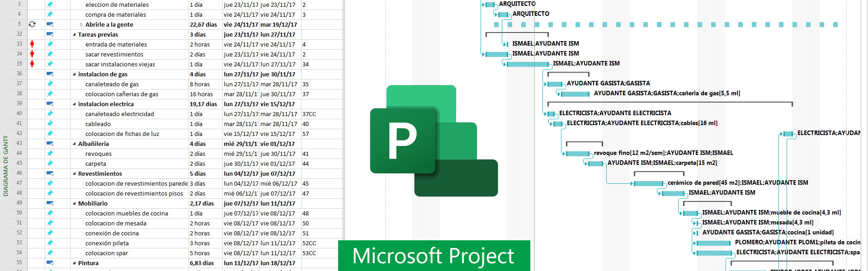Click the pin icon of canaleteado electricidad

[x=50, y=114]
